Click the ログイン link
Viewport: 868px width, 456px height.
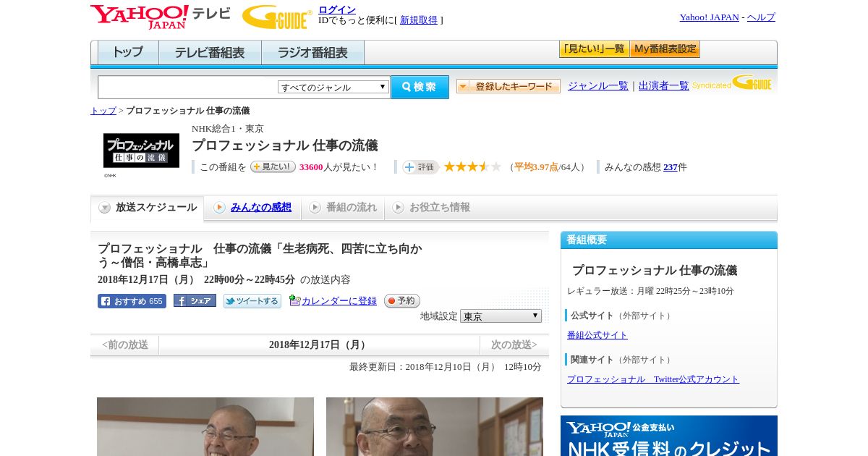click(x=337, y=9)
